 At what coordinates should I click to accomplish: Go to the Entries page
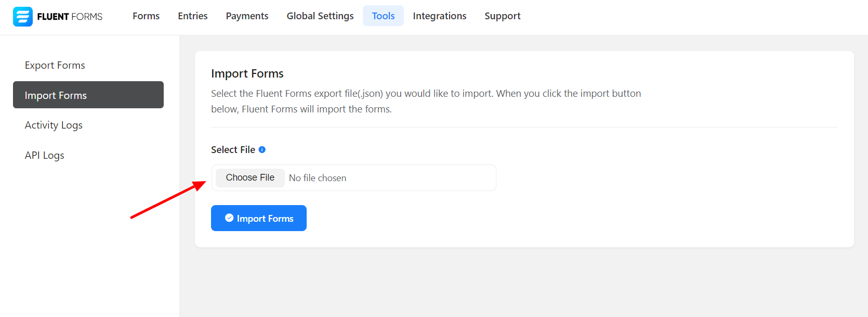point(192,16)
